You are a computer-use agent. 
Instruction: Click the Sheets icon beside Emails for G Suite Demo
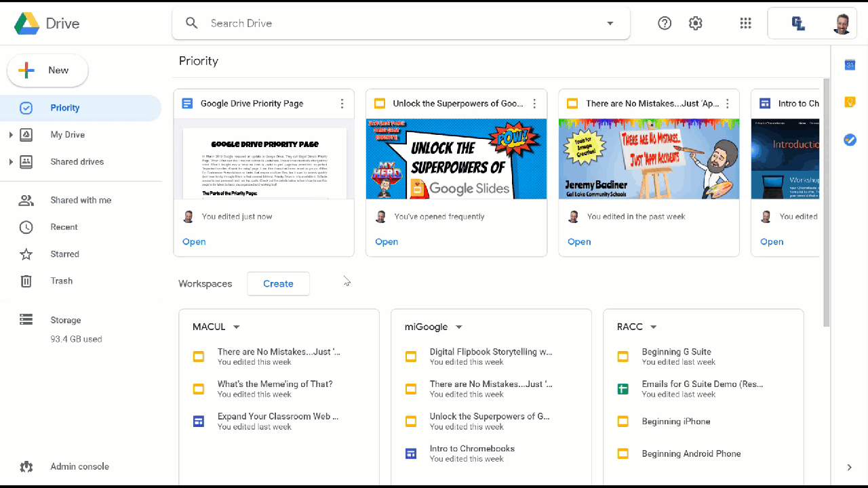click(623, 389)
